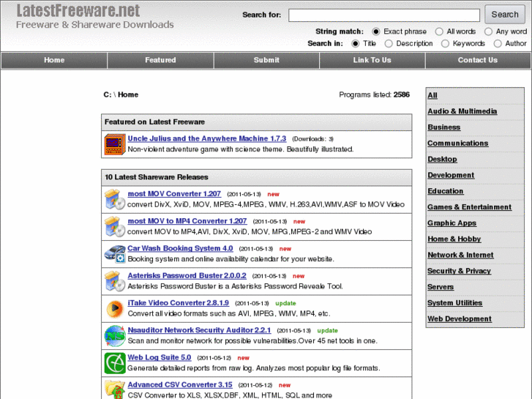The width and height of the screenshot is (532, 399).
Task: Open Car Wash Booking System 4.0 link
Action: tap(180, 248)
